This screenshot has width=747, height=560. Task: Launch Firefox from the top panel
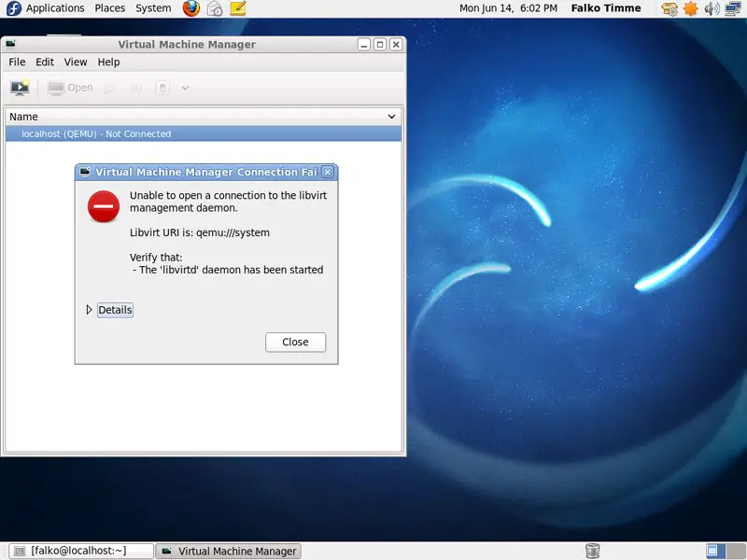(191, 8)
